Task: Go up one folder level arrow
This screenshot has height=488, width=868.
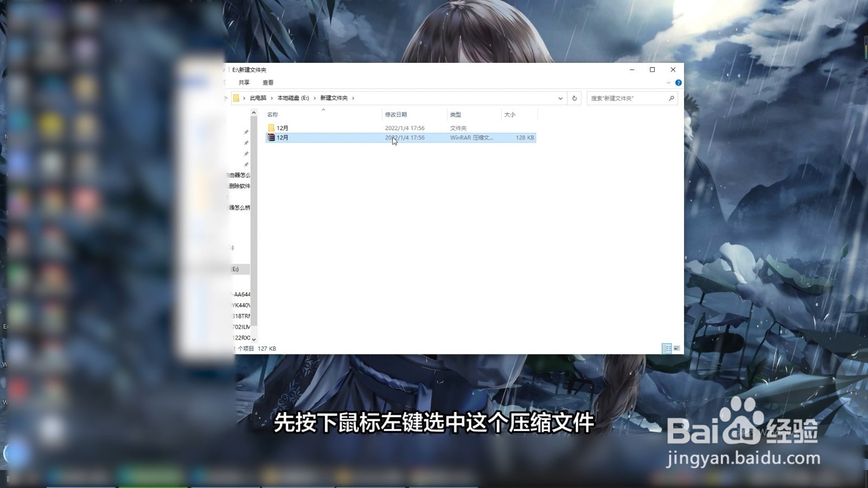Action: tap(226, 98)
